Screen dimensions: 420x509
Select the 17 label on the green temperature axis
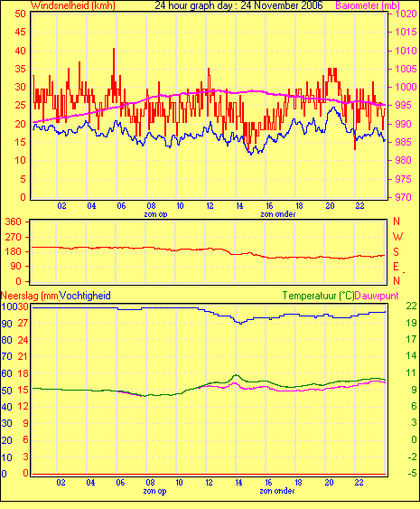tap(411, 340)
